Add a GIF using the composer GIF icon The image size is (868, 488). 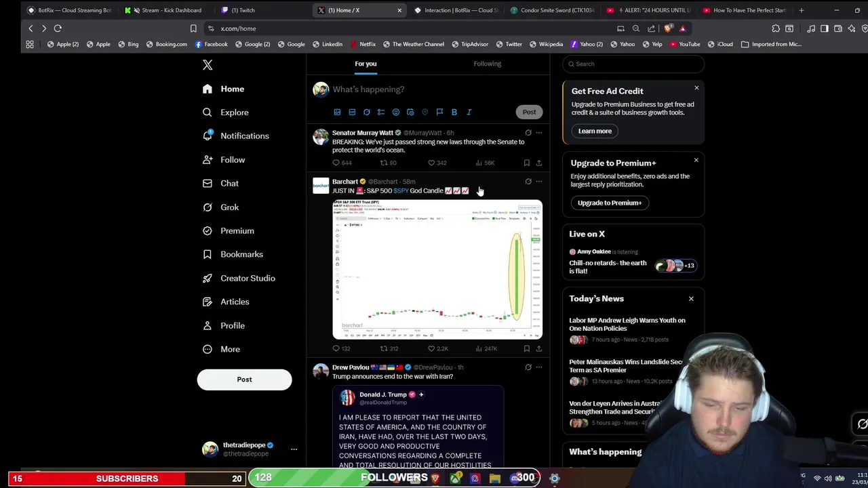coord(352,112)
